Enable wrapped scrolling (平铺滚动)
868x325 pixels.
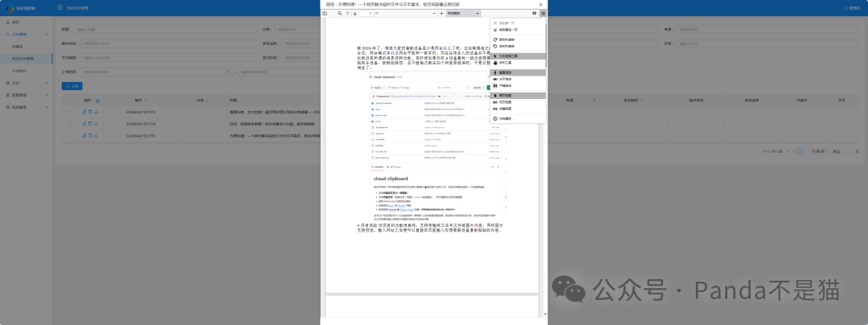(518, 86)
